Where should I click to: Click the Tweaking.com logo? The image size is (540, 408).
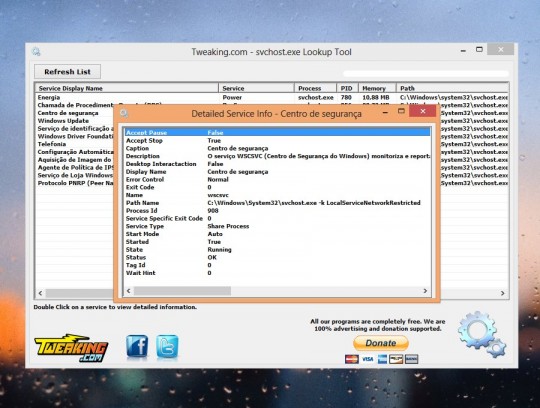71,348
